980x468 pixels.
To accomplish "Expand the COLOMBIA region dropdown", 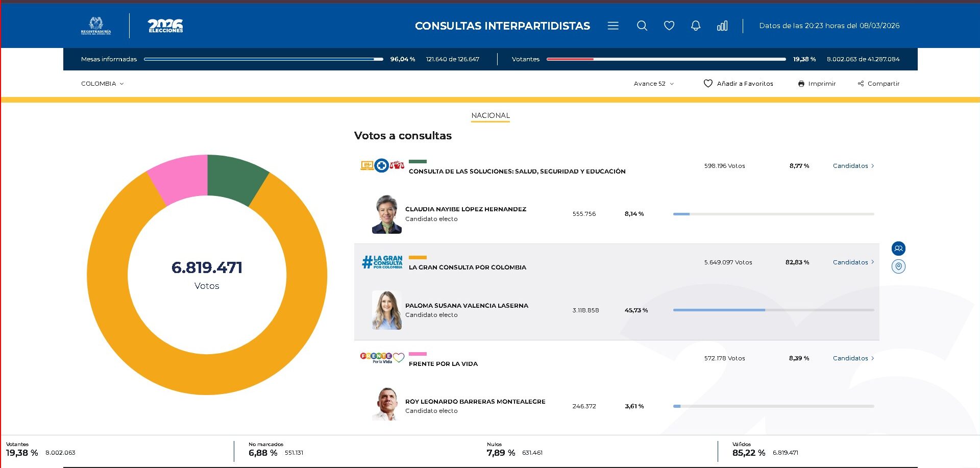I will [x=102, y=84].
